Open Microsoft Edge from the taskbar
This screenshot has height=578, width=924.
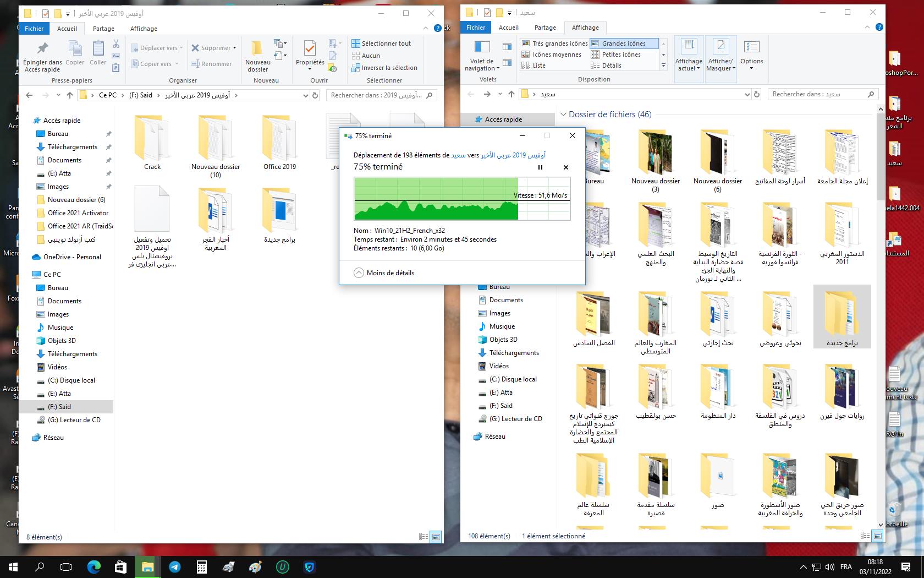94,566
